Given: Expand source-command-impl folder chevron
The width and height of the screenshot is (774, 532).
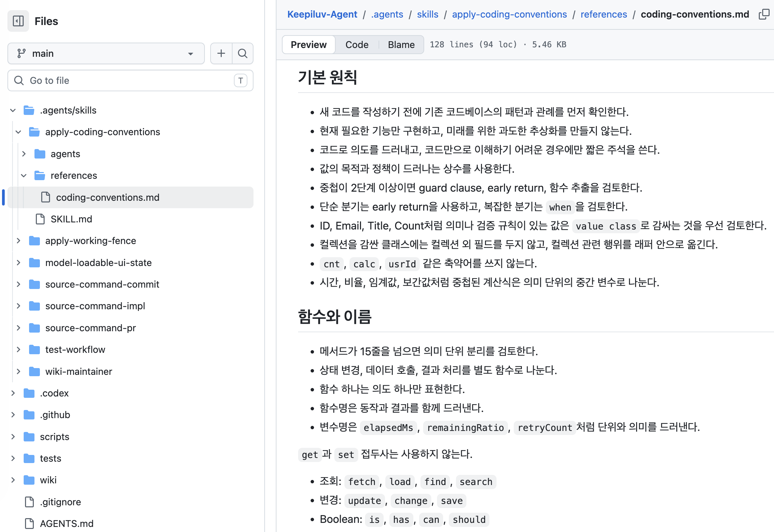Looking at the screenshot, I should click(x=18, y=306).
